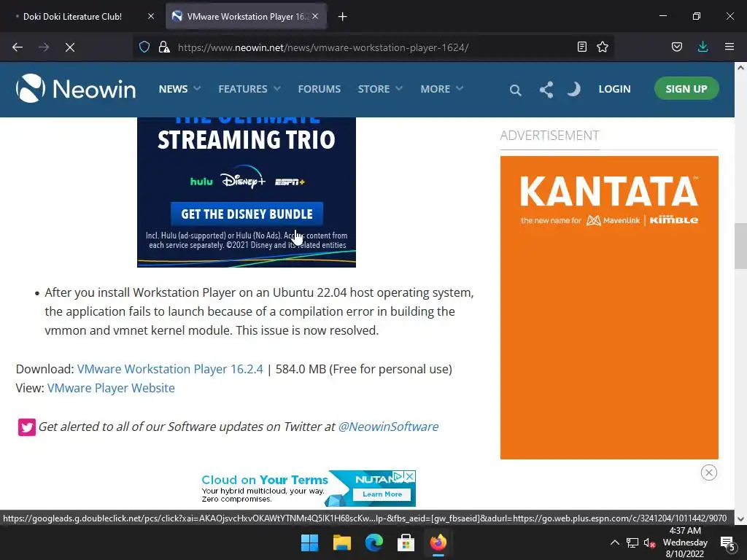Click the muted volume tray icon
Screen dimensions: 747x560
pyautogui.click(x=649, y=542)
